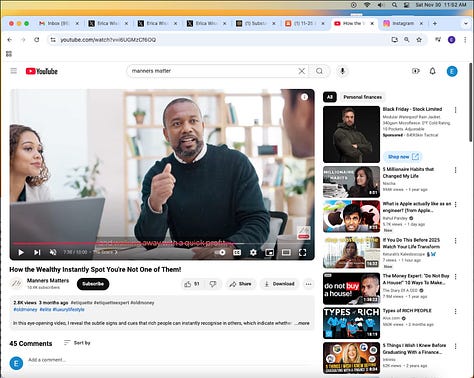Unmute the video player audio
This screenshot has width=474, height=378.
click(x=53, y=252)
